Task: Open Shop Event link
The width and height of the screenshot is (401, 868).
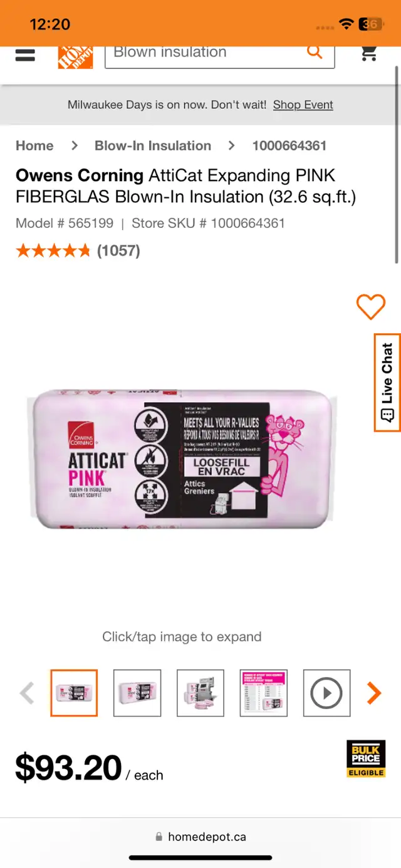Action: tap(303, 105)
